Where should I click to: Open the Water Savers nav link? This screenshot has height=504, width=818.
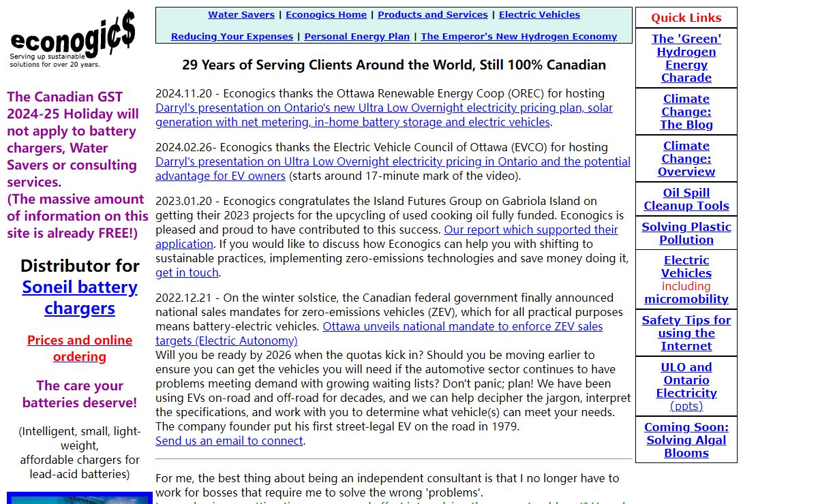241,14
